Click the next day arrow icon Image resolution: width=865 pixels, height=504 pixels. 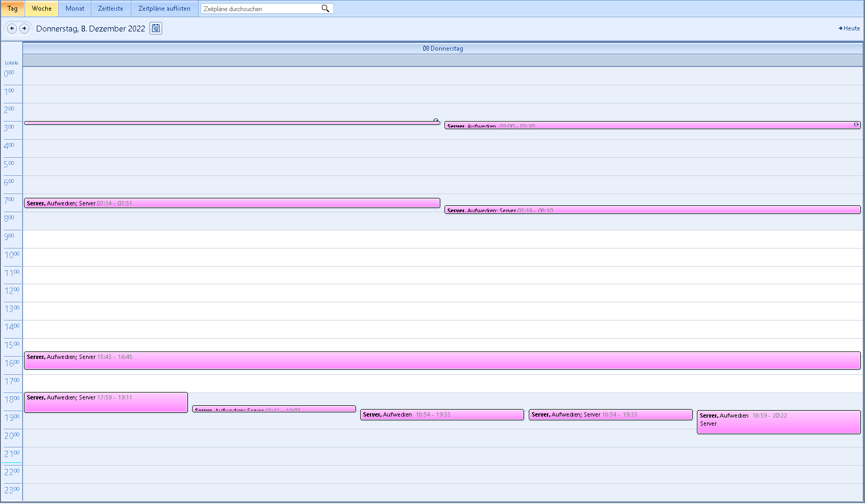(x=25, y=28)
